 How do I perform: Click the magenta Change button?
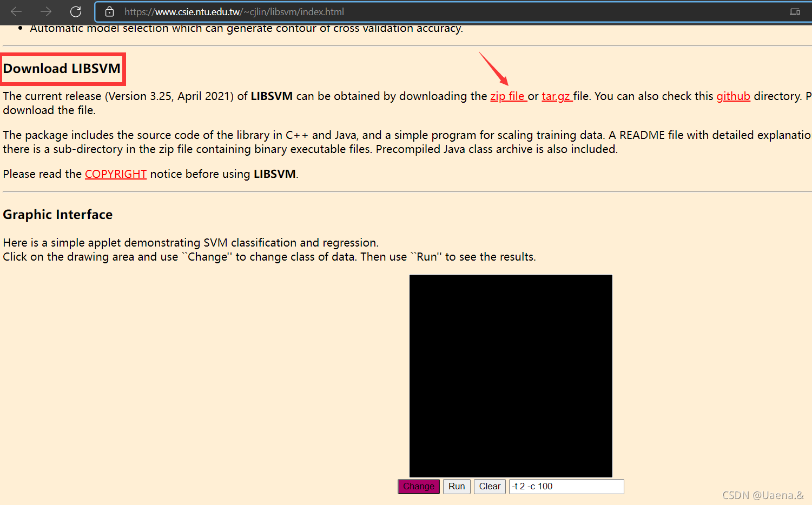click(419, 486)
